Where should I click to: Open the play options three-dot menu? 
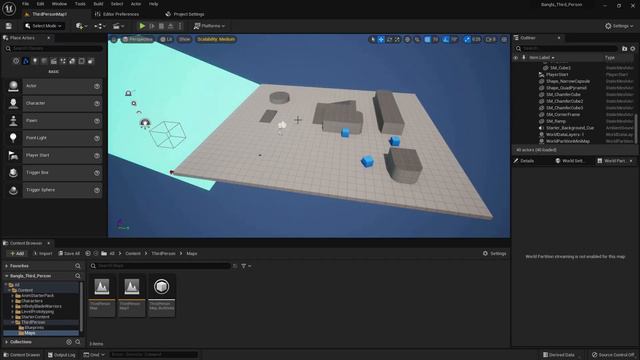[180, 26]
